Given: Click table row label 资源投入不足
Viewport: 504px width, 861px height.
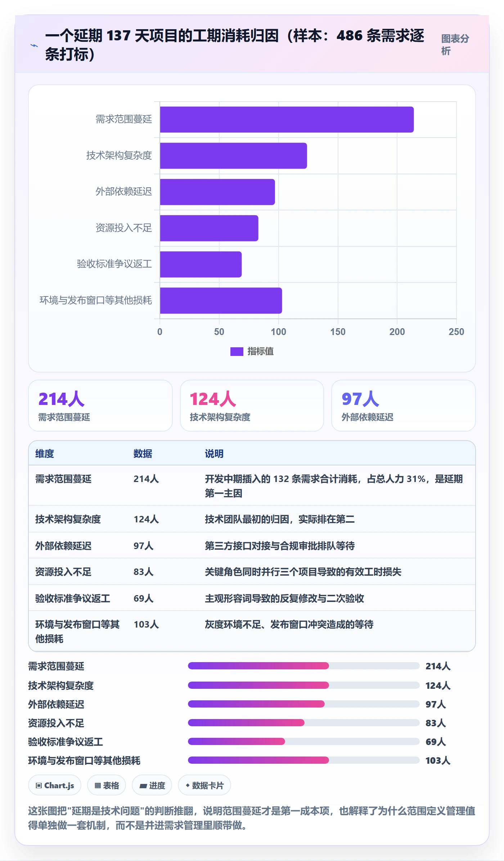Looking at the screenshot, I should tap(63, 572).
